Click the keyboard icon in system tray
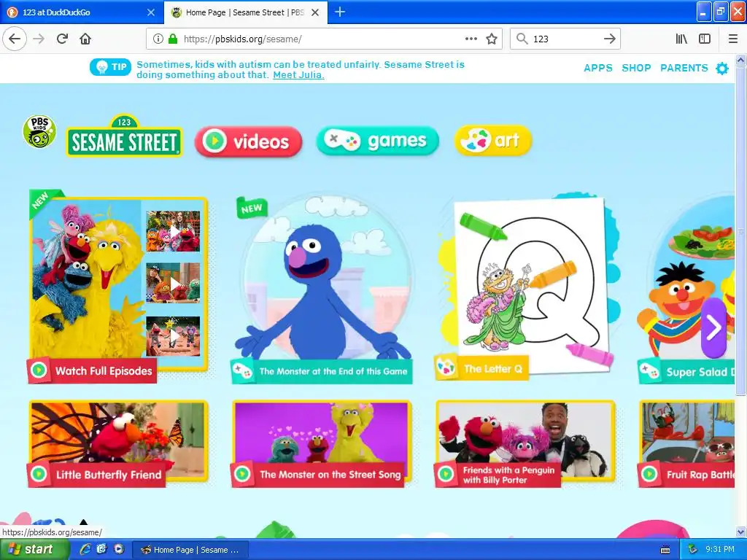The image size is (747, 560). pyautogui.click(x=665, y=550)
